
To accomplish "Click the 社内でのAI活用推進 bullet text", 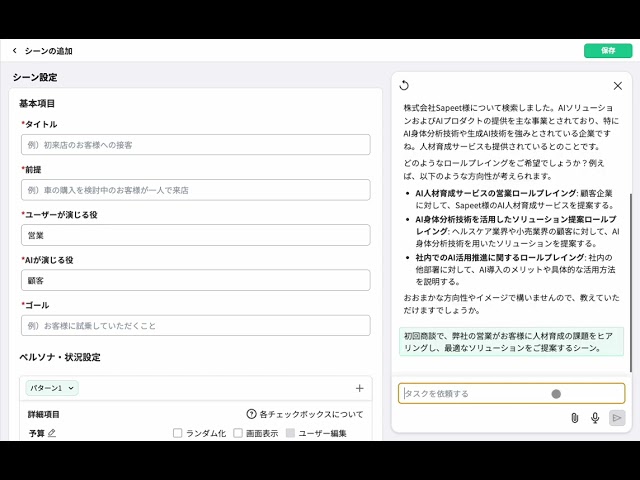I will click(516, 269).
